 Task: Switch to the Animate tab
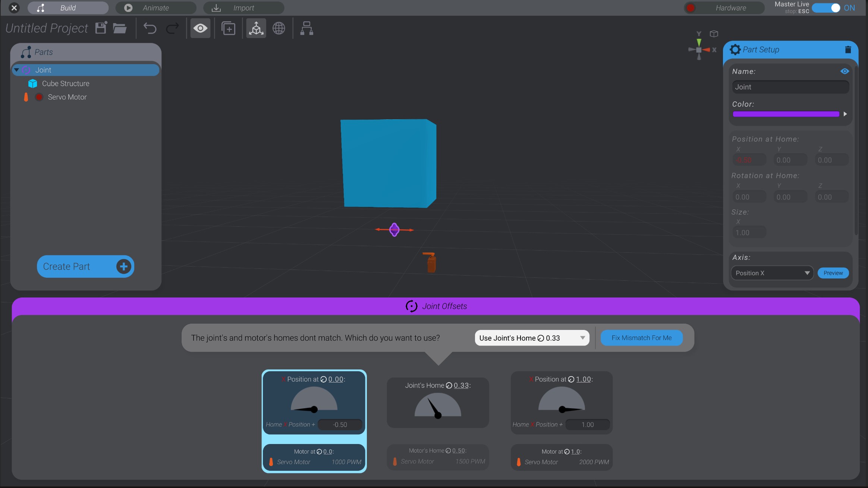(156, 7)
